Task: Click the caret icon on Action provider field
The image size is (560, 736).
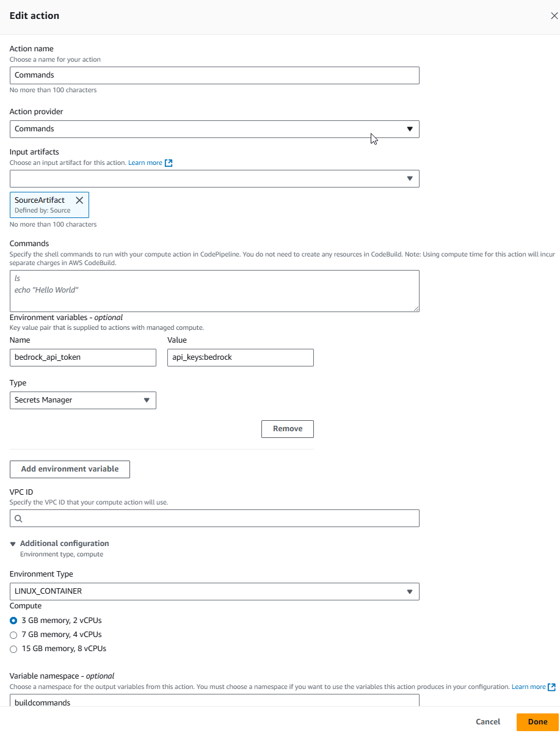Action: (410, 129)
